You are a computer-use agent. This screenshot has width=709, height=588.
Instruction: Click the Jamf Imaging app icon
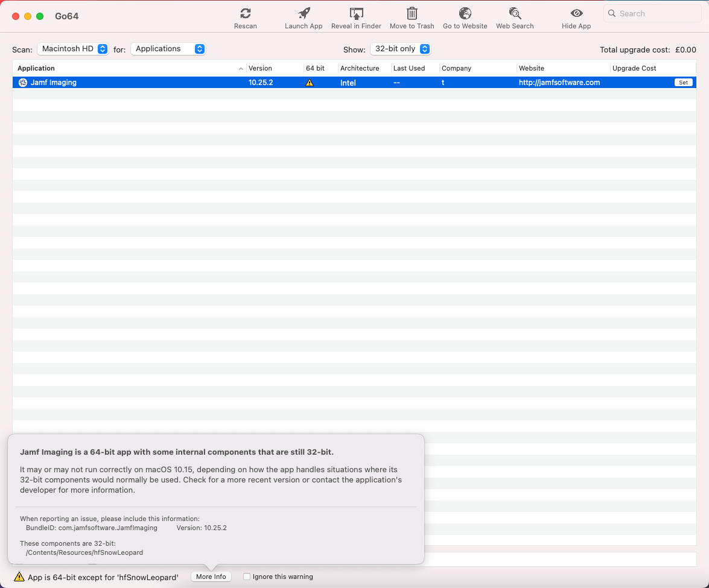[22, 83]
